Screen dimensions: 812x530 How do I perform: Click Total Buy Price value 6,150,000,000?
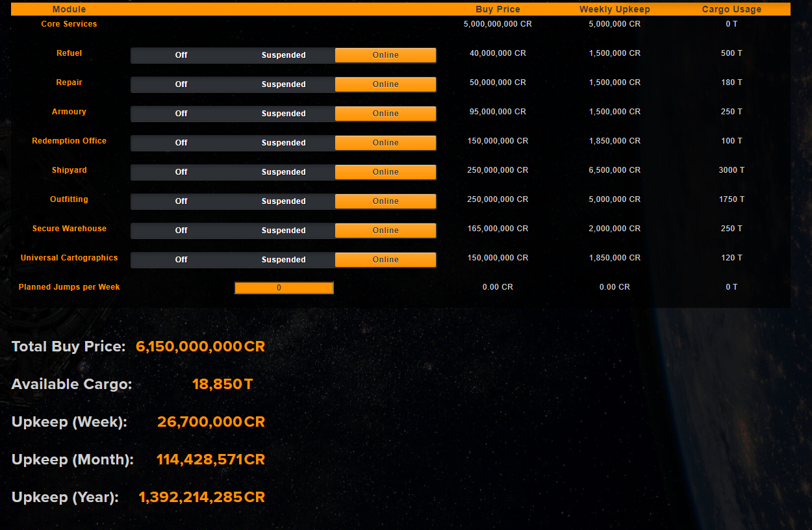coord(200,347)
